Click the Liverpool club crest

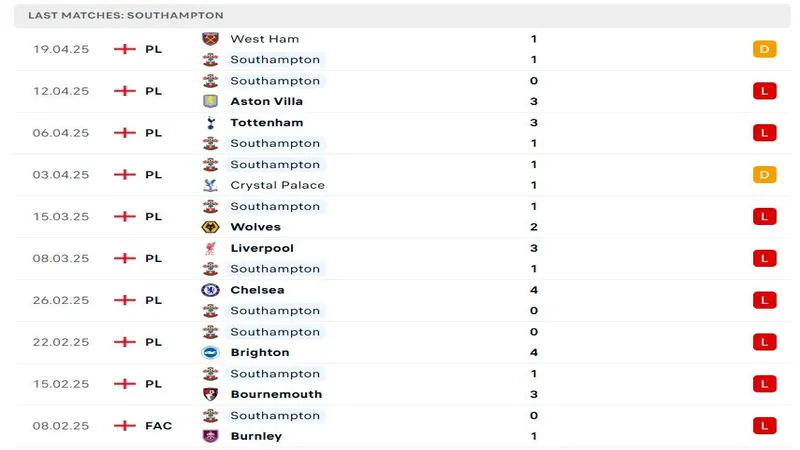(x=210, y=248)
